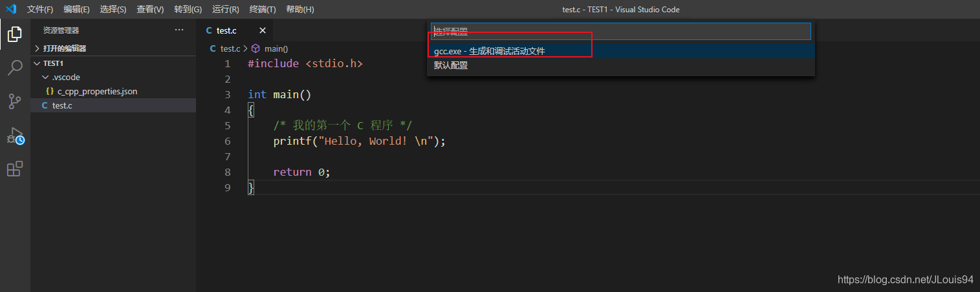Collapse the TEST1 folder section
Viewport: 980px width, 292px height.
[x=113, y=63]
